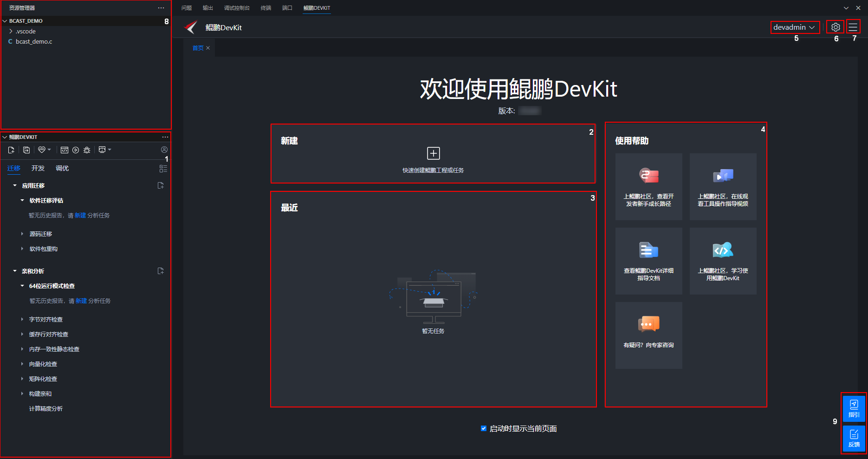
Task: Open the bcast_demo.c file
Action: pyautogui.click(x=34, y=41)
